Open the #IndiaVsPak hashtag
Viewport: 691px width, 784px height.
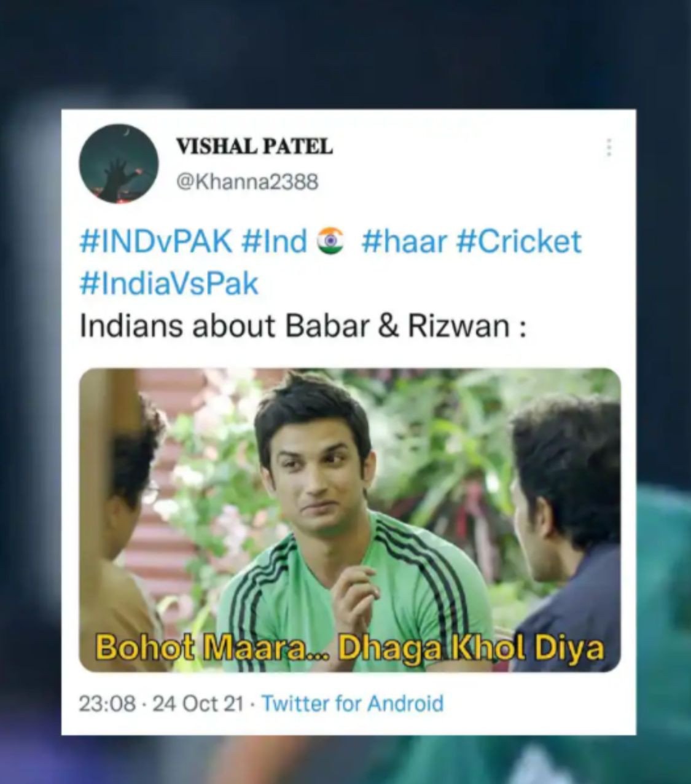(169, 283)
